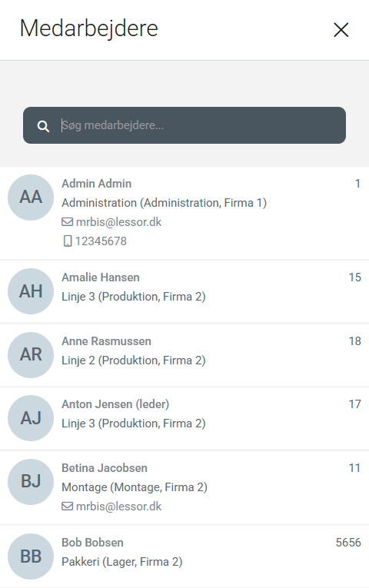Select employee Amalie Hansen
This screenshot has width=369, height=588.
coord(184,291)
